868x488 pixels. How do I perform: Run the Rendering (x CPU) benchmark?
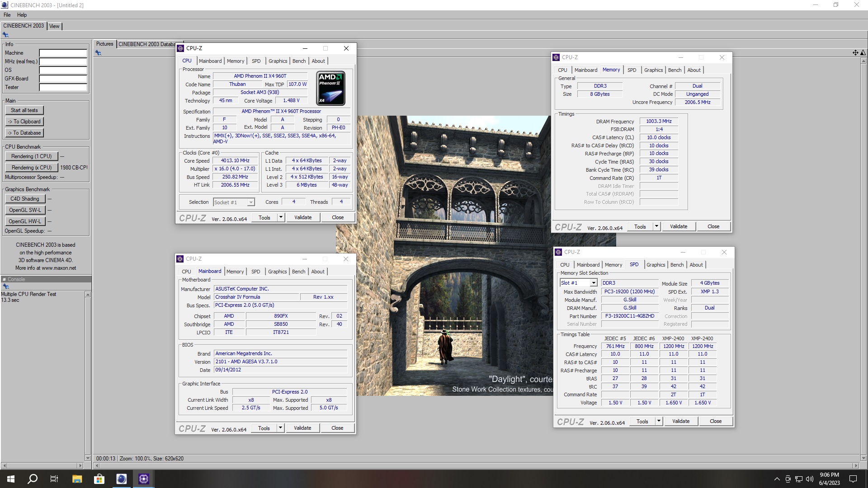32,168
